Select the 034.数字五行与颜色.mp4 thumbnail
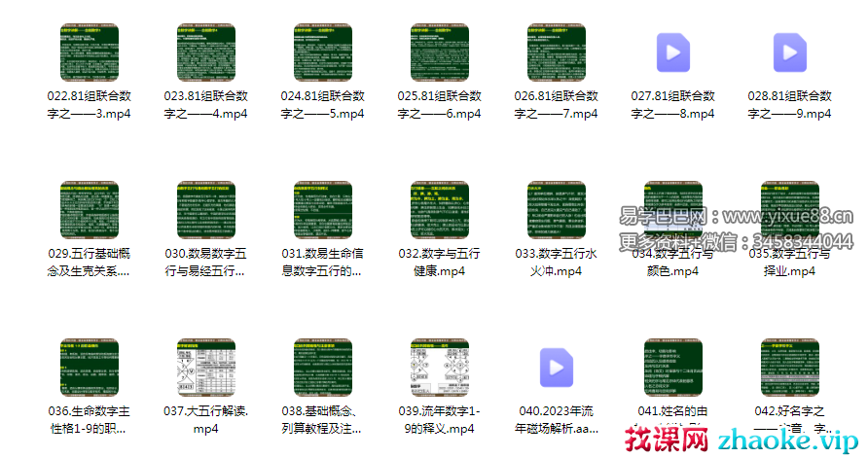 pyautogui.click(x=672, y=208)
